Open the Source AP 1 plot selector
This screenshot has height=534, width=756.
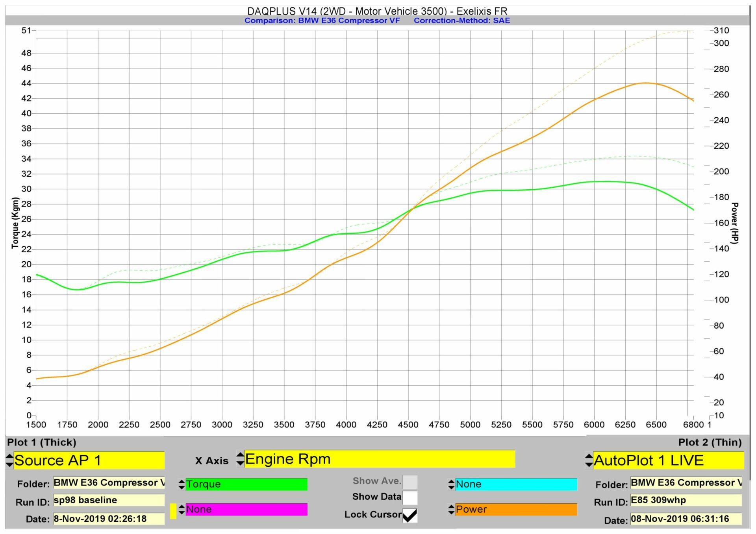[89, 460]
